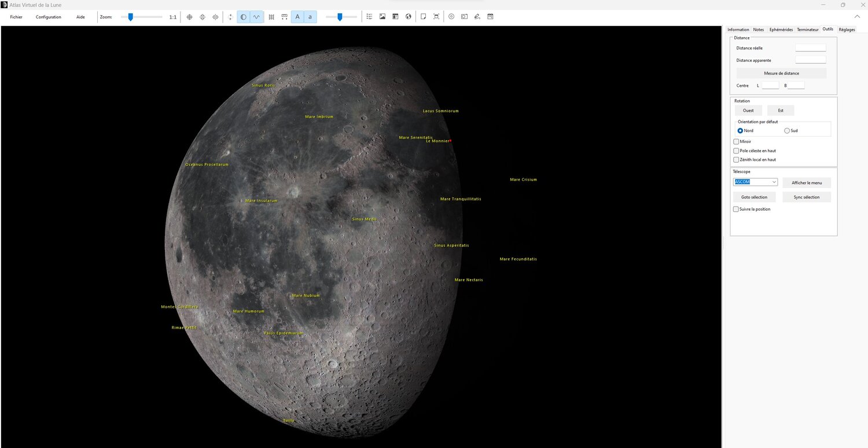Click the scale ruler toolbar icon
This screenshot has height=448, width=868.
(284, 17)
